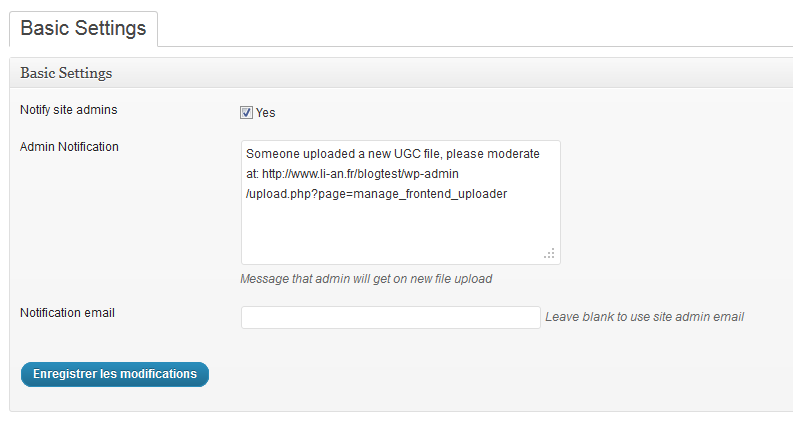This screenshot has height=439, width=793.
Task: Open the Basic Settings tab
Action: click(83, 28)
